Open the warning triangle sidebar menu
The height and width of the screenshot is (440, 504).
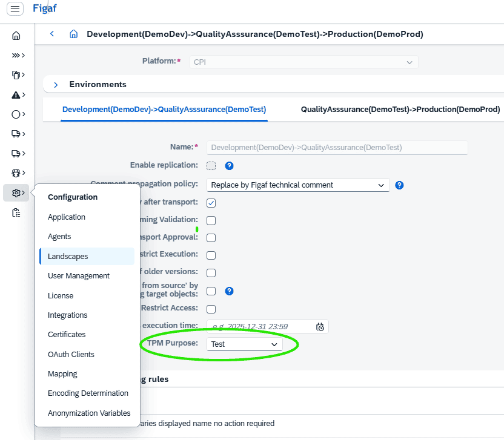(18, 95)
